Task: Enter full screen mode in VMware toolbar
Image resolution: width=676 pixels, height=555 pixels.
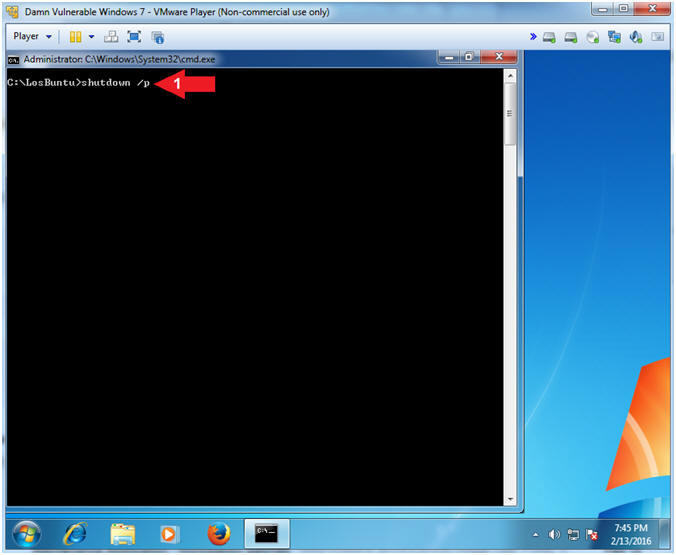Action: 135,37
